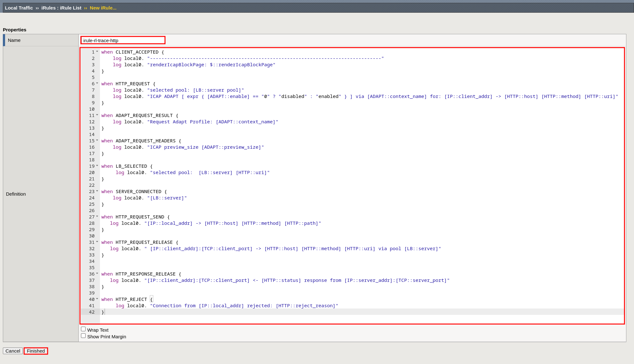634x364 pixels.
Task: Click the Cancel button
Action: (x=13, y=351)
